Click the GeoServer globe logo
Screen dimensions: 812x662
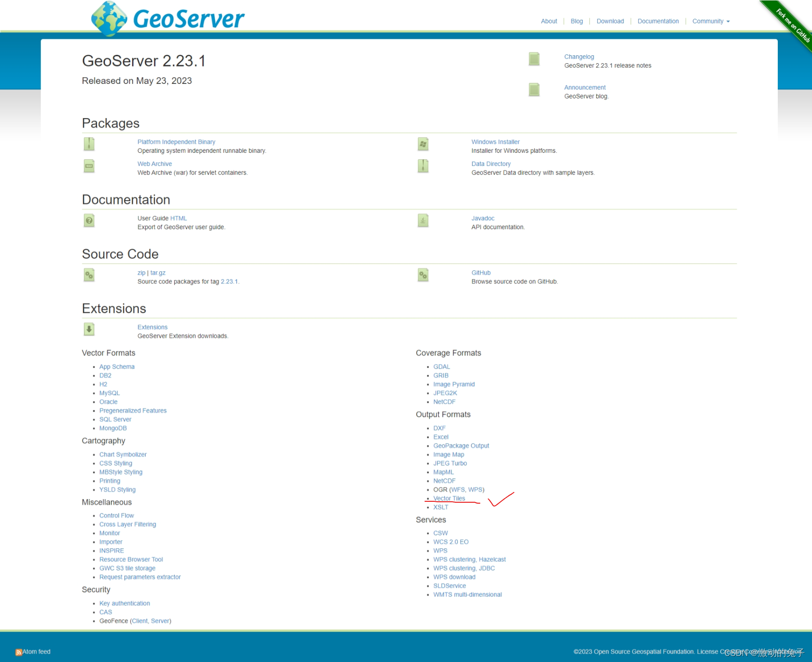(x=109, y=19)
